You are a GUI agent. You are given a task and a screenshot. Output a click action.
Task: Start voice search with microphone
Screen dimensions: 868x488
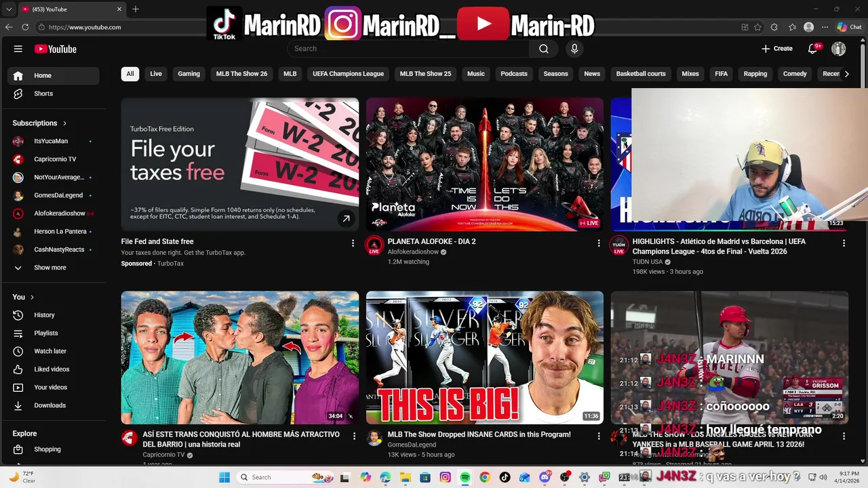[x=574, y=49]
